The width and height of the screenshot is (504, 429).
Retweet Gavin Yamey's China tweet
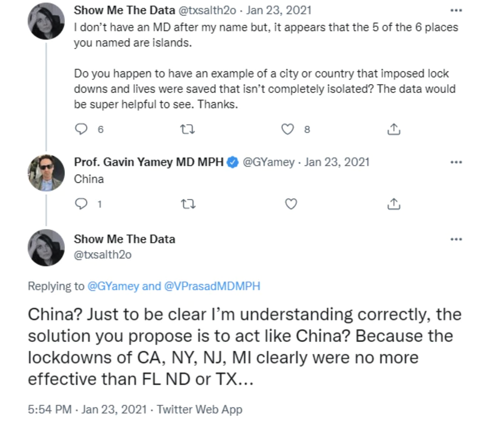[188, 204]
